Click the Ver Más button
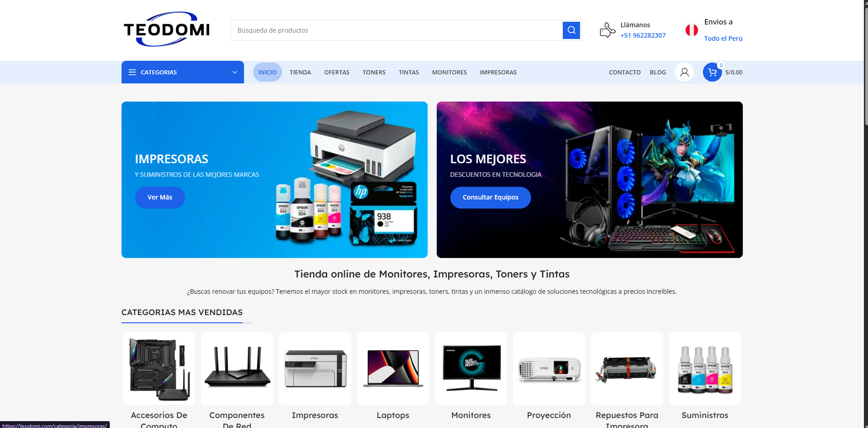This screenshot has width=868, height=428. click(160, 197)
